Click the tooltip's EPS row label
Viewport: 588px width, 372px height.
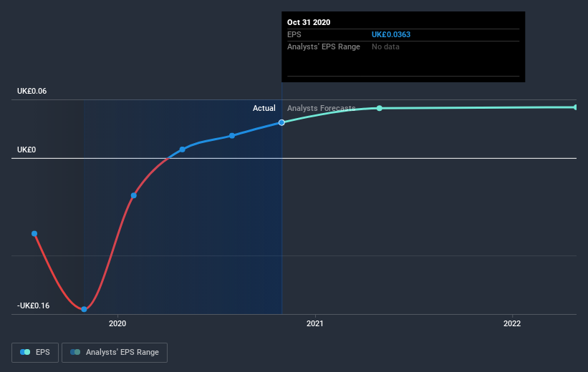pyautogui.click(x=294, y=34)
